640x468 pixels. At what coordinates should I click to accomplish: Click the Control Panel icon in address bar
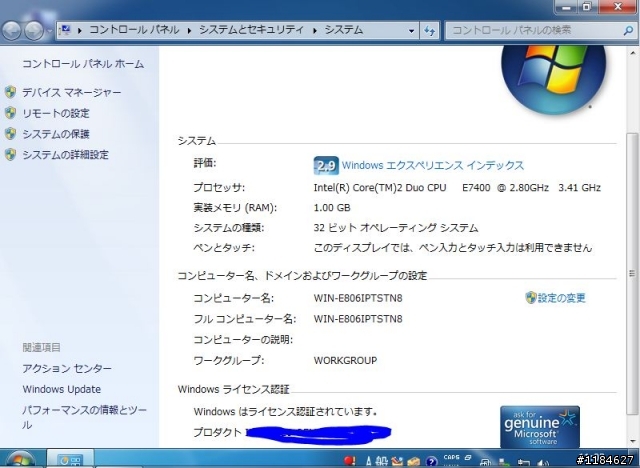tap(65, 30)
